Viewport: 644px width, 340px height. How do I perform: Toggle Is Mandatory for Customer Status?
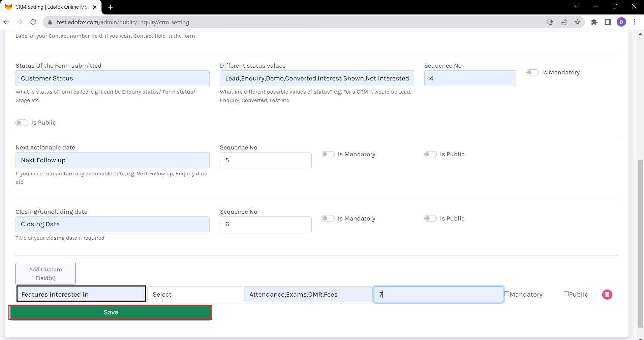click(x=532, y=72)
